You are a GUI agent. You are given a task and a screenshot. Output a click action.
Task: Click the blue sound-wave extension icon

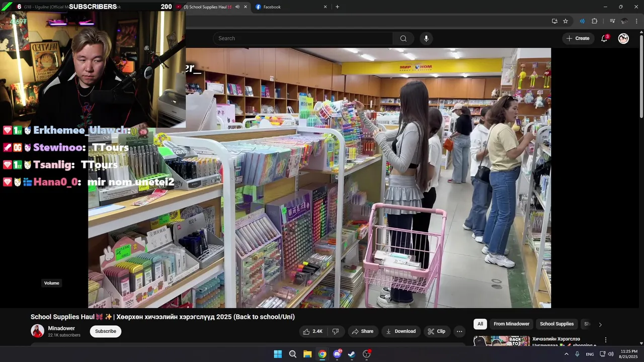point(582,21)
